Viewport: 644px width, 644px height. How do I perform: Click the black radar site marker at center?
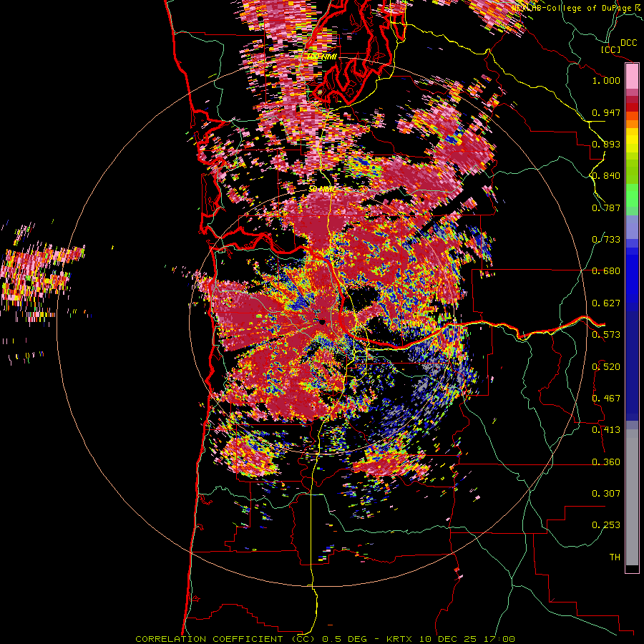point(322,321)
